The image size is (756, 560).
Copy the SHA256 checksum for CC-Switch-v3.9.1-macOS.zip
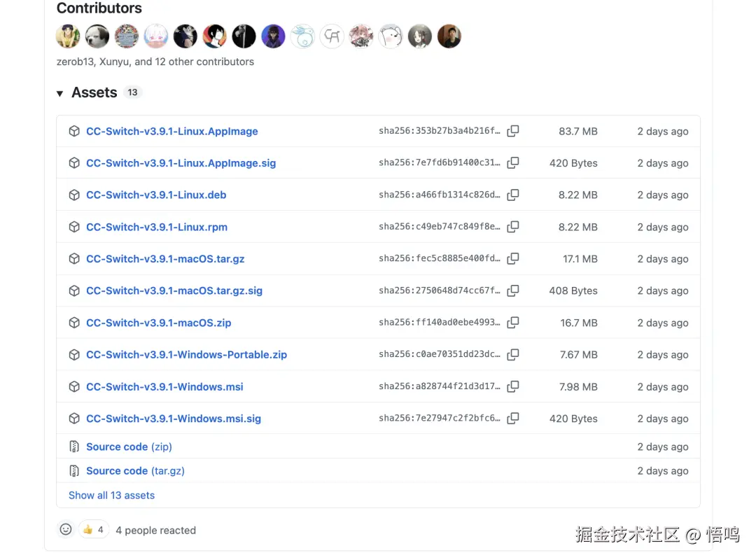[x=513, y=323]
